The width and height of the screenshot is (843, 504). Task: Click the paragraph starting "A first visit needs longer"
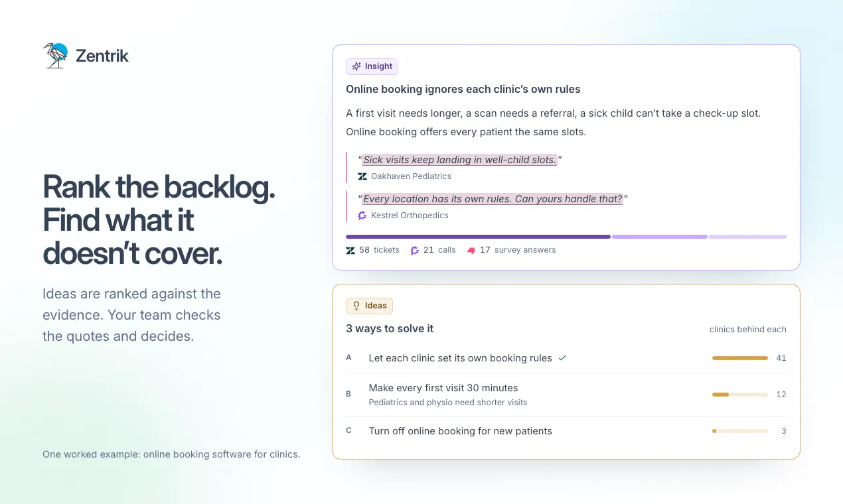553,123
